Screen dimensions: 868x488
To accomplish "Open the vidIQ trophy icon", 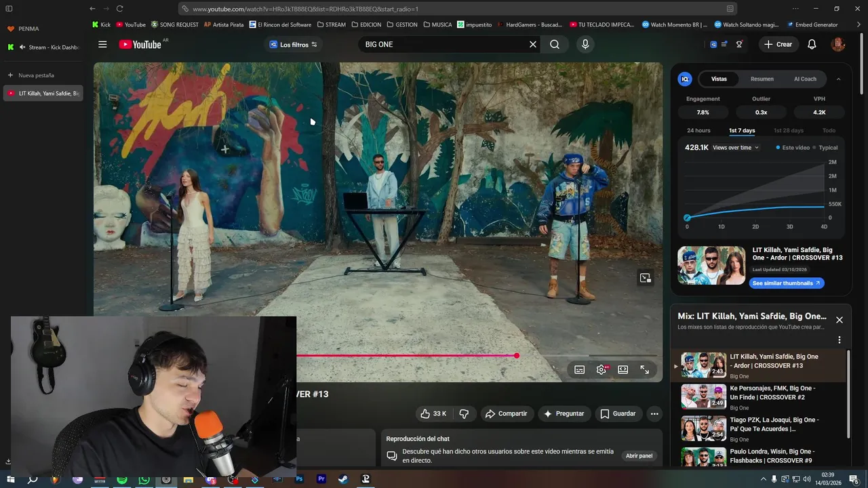I will (739, 44).
